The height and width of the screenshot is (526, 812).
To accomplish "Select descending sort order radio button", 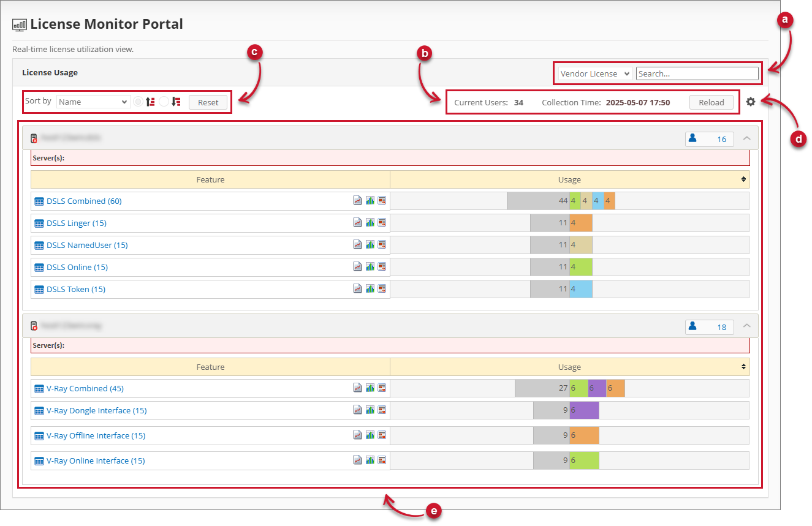I will pos(164,102).
